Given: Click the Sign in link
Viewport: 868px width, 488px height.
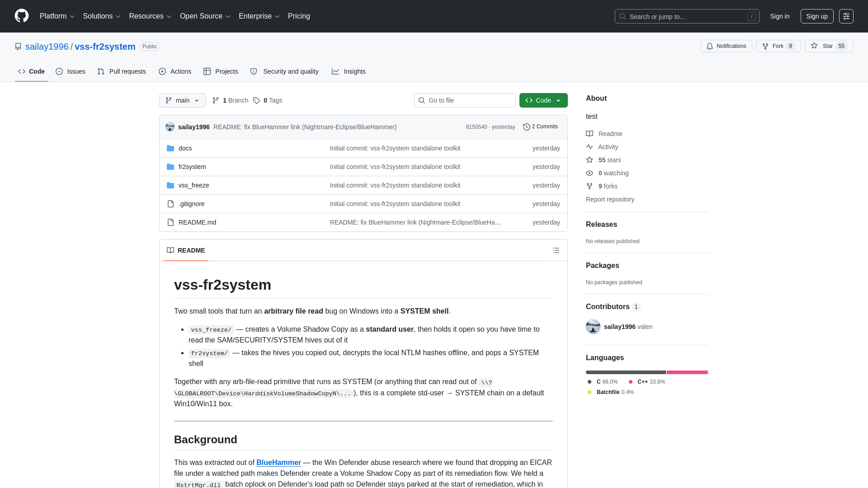Looking at the screenshot, I should [780, 16].
